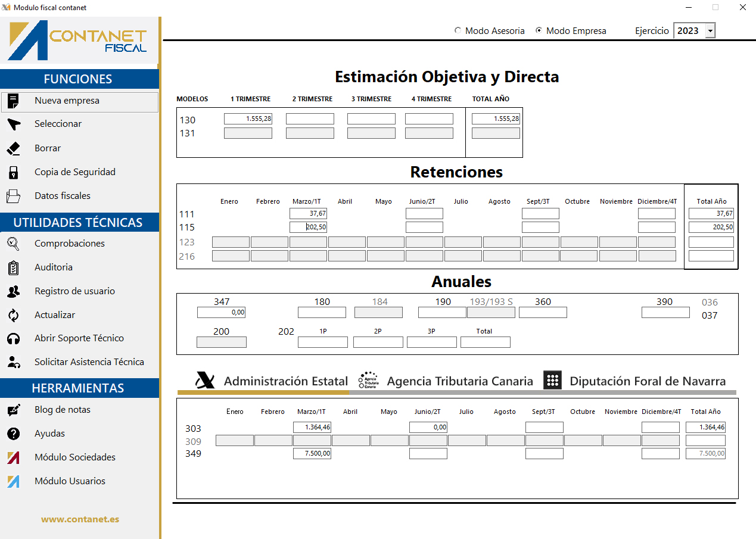Click the model 360 annual field
The image size is (756, 539).
[x=543, y=313]
